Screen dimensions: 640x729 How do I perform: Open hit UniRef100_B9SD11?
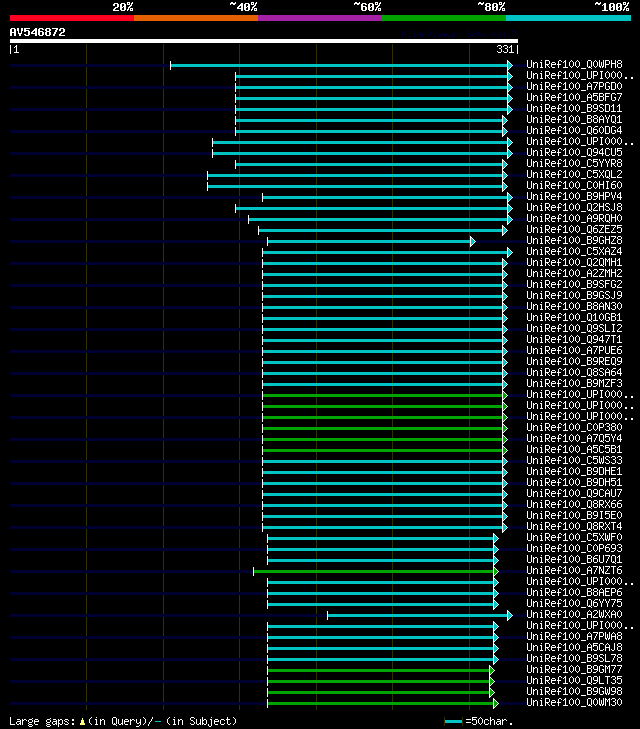574,108
